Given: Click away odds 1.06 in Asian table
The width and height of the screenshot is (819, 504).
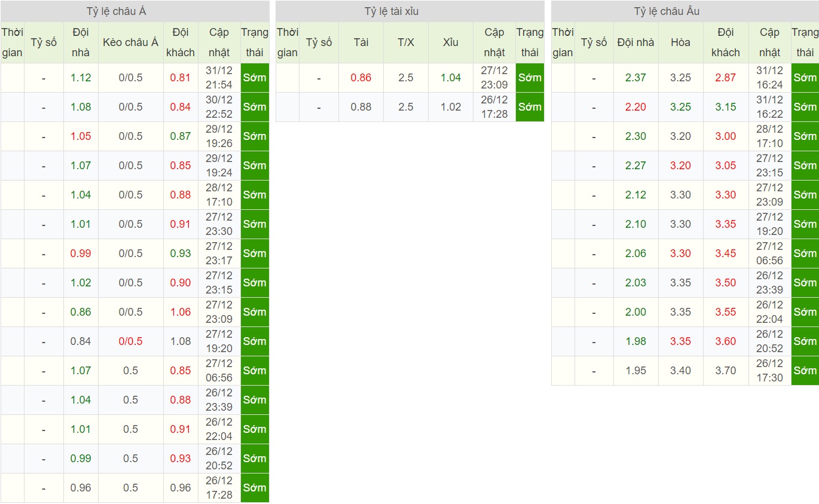Looking at the screenshot, I should pyautogui.click(x=181, y=312).
